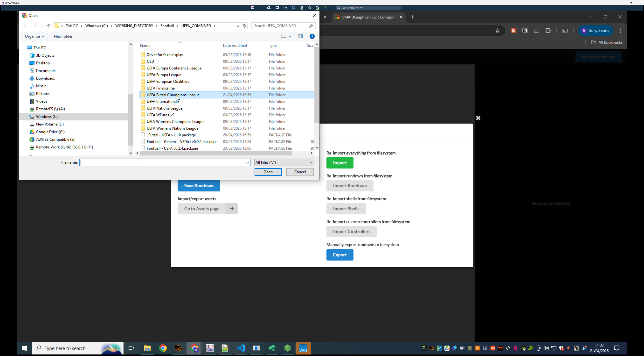
Task: Open the Organise dropdown menu
Action: tap(35, 36)
